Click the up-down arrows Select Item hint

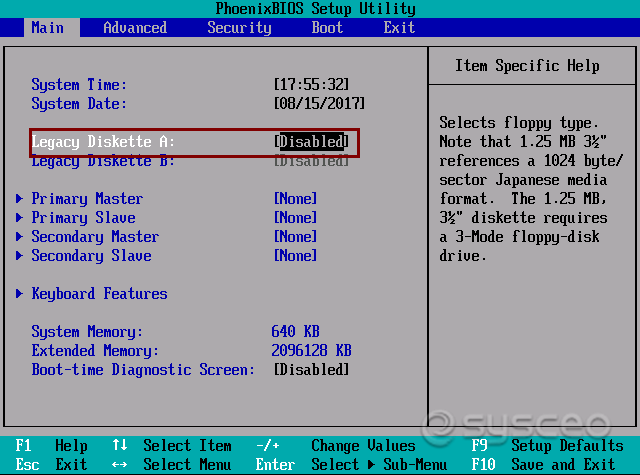pos(172,446)
